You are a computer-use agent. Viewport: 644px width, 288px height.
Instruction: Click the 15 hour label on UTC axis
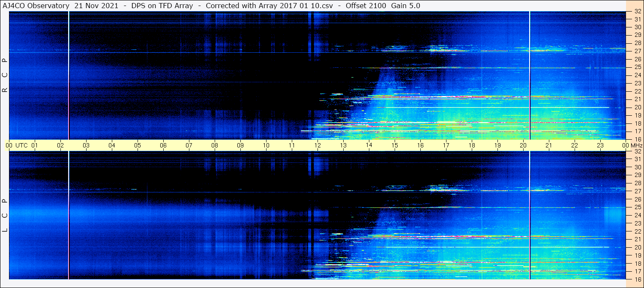(395, 145)
